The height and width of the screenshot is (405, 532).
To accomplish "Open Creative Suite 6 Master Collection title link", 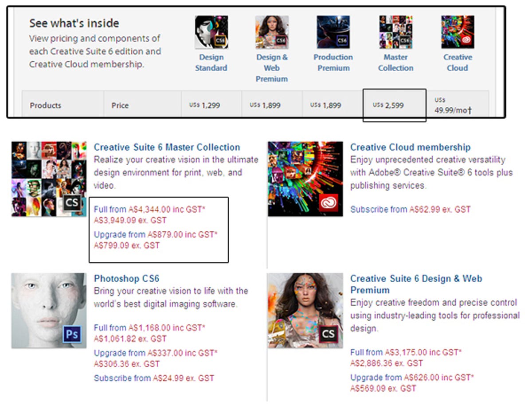I will 167,147.
